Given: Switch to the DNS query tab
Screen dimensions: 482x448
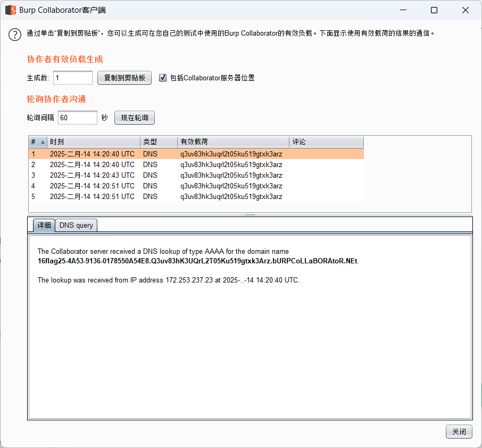Looking at the screenshot, I should [76, 225].
